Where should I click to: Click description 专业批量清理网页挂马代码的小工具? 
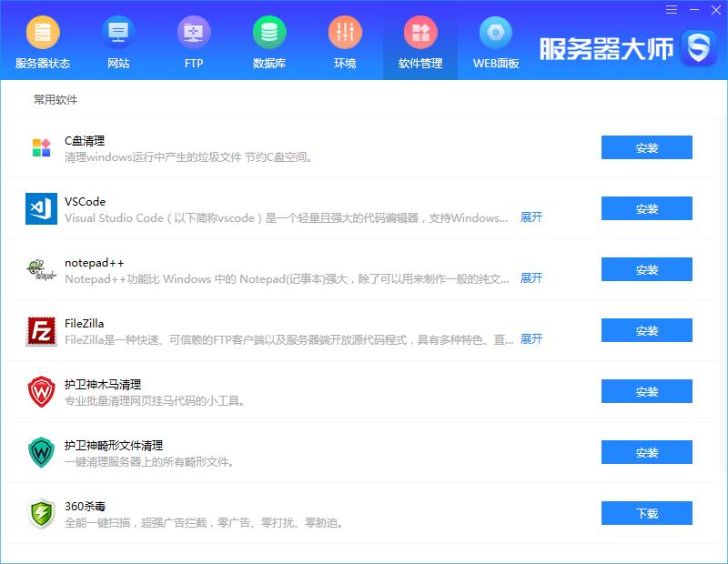(x=155, y=400)
